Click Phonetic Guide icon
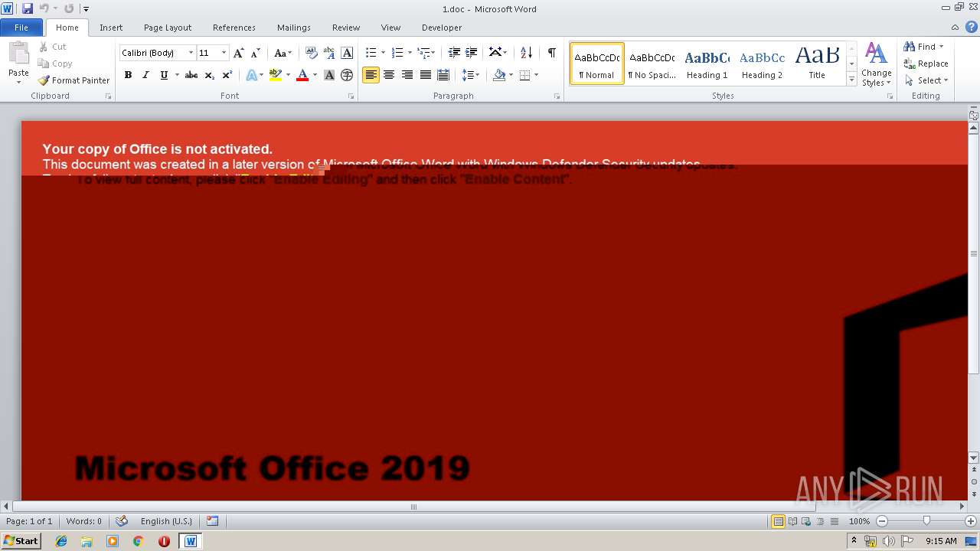This screenshot has height=551, width=980. [329, 53]
